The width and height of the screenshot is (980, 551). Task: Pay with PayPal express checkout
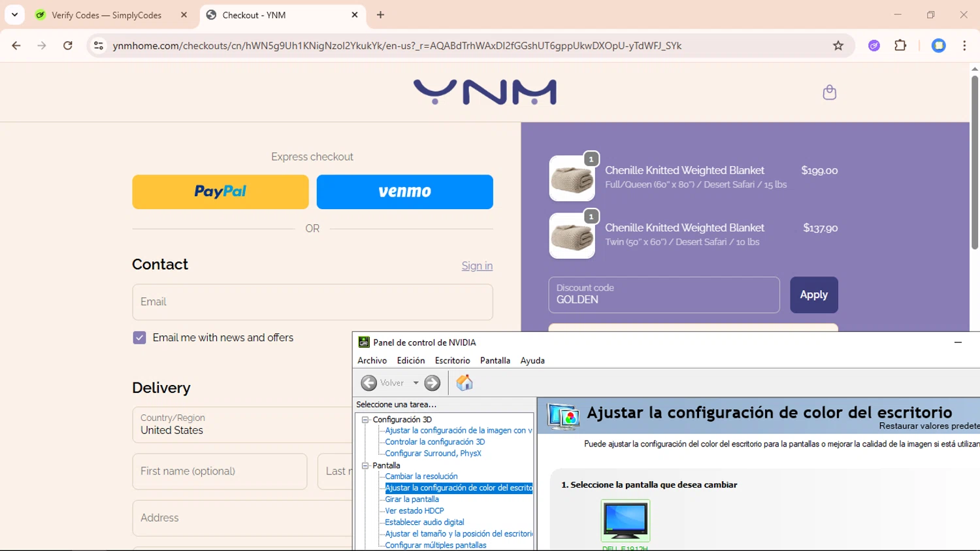[x=220, y=192]
